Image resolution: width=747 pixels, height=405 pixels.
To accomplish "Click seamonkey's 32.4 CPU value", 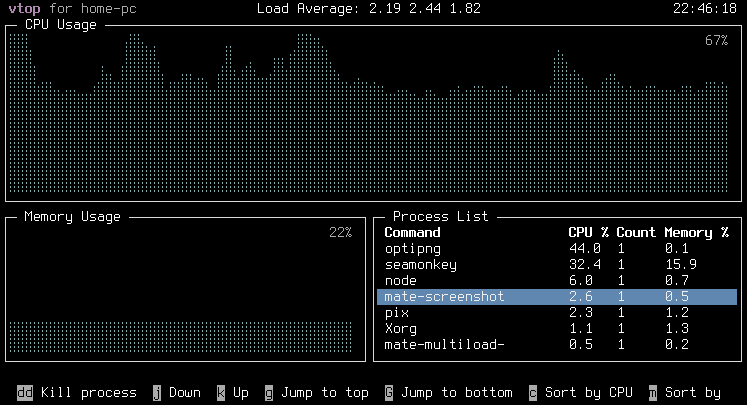I will point(585,264).
